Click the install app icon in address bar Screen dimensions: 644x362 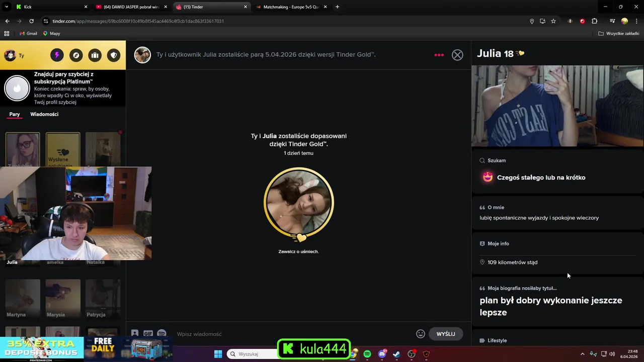pos(542,21)
